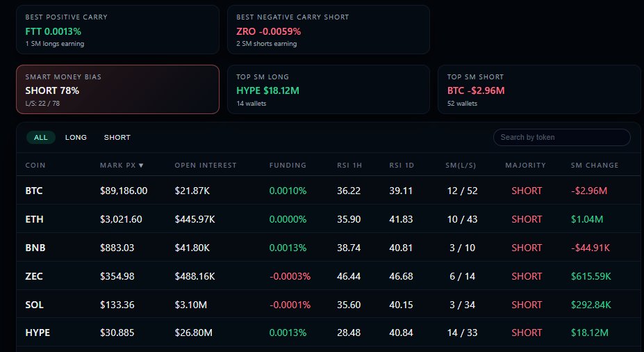This screenshot has width=644, height=352.
Task: Open the Smart Money Bias card
Action: 117,89
